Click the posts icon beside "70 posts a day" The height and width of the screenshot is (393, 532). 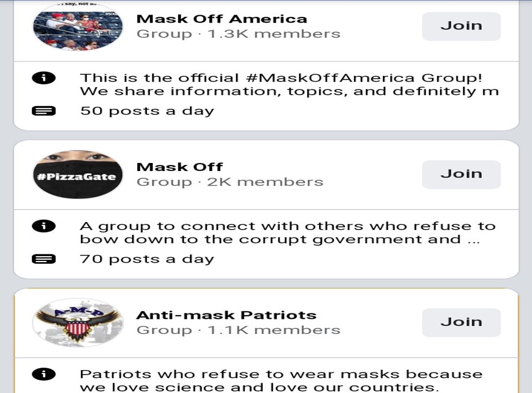pos(44,259)
